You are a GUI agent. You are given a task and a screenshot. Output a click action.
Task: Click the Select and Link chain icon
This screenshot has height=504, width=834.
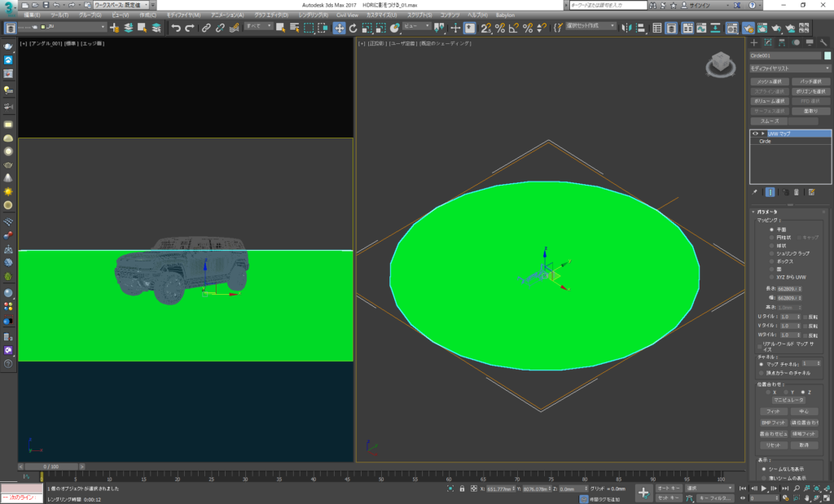pyautogui.click(x=206, y=28)
